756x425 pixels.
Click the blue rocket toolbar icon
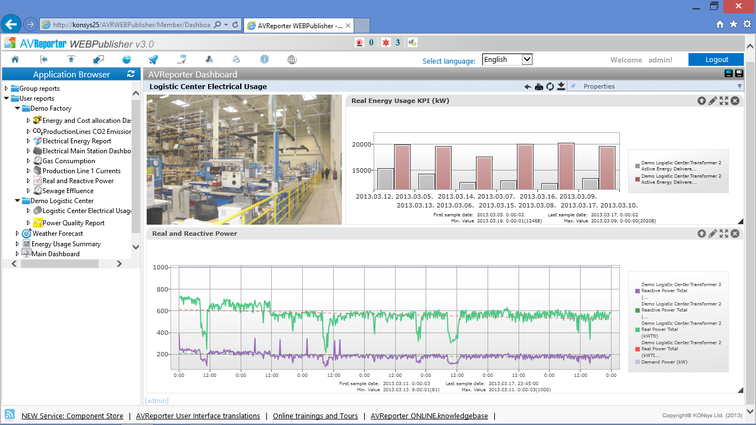[153, 59]
